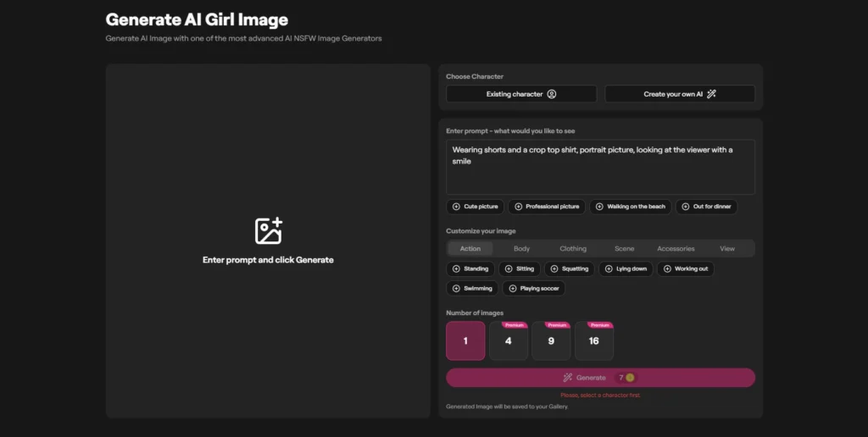Switch to the View tab
The height and width of the screenshot is (437, 868).
pyautogui.click(x=727, y=248)
